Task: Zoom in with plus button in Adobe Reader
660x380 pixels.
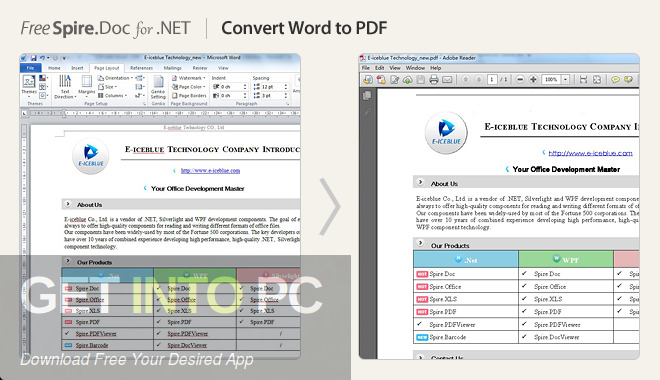Action: click(x=533, y=79)
